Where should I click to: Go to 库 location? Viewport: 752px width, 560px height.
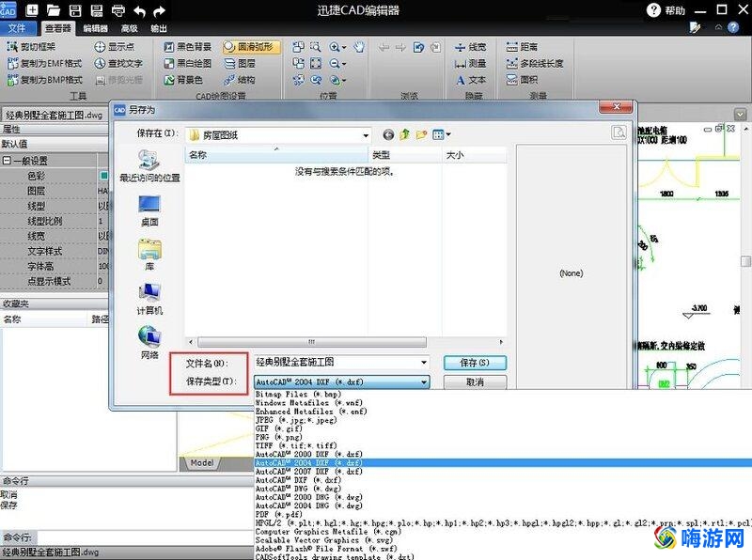tap(149, 255)
